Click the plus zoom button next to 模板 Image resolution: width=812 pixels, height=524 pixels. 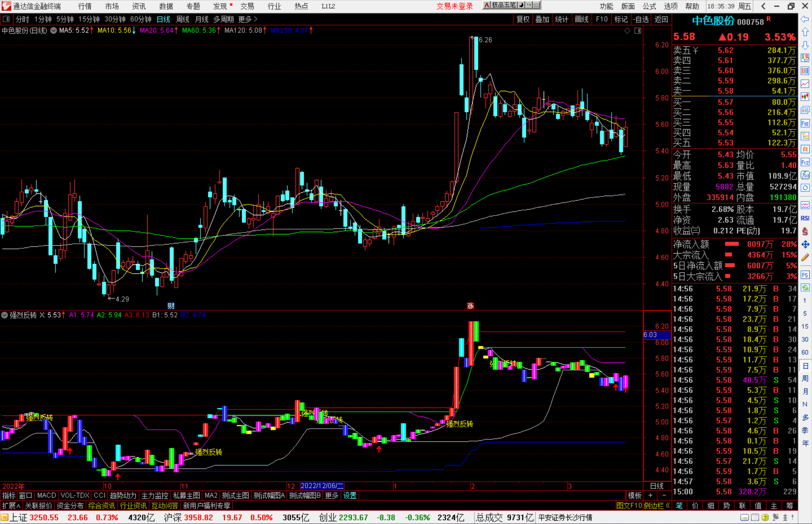(650, 495)
